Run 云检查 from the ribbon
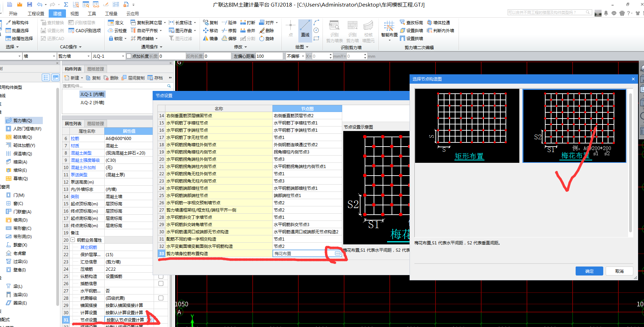The width and height of the screenshot is (644, 327). click(x=117, y=30)
